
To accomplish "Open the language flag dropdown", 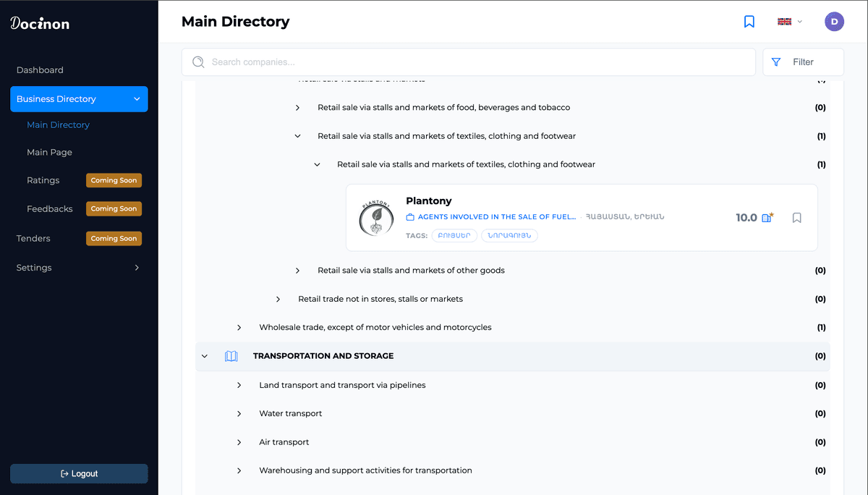I will [x=789, y=22].
